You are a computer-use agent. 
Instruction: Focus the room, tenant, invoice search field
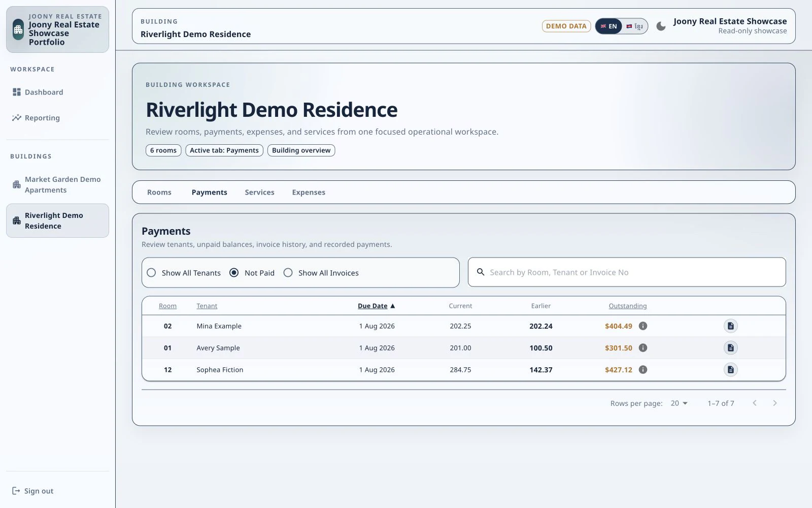[x=627, y=272]
